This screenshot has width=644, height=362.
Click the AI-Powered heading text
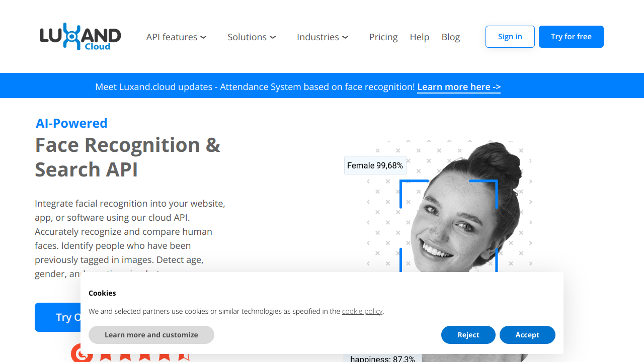pos(71,123)
